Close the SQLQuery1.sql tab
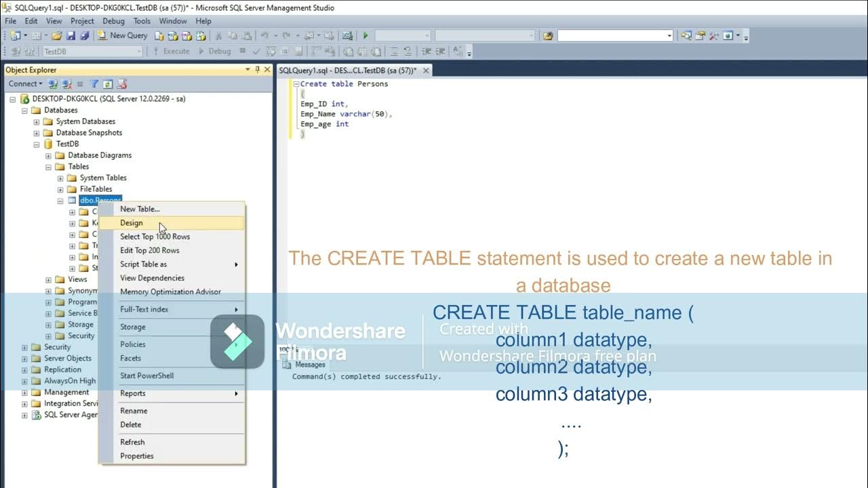Image resolution: width=868 pixels, height=488 pixels. pyautogui.click(x=426, y=70)
